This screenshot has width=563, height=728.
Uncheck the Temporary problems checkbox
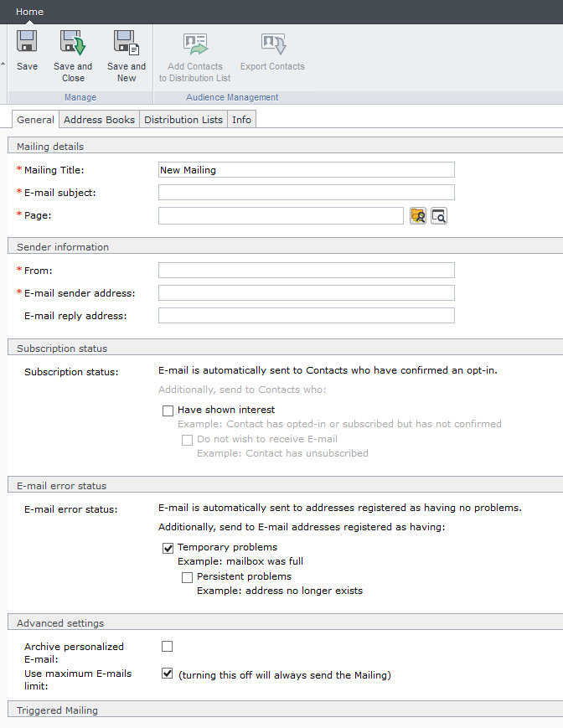[168, 548]
